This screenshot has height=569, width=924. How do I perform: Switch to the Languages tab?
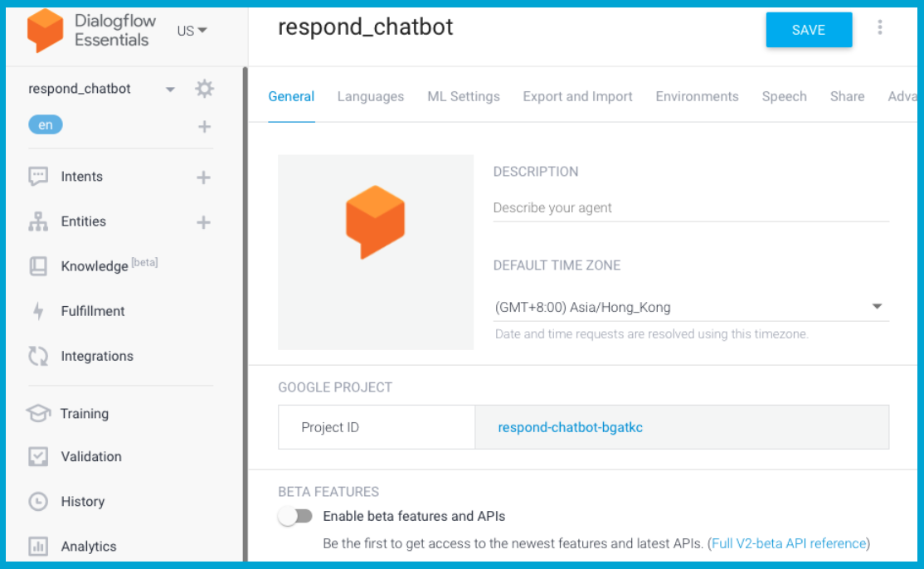click(x=371, y=96)
